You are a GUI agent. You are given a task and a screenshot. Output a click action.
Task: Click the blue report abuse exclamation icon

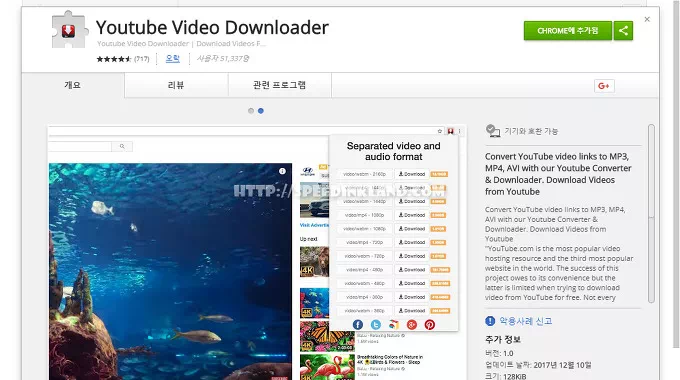(x=490, y=321)
